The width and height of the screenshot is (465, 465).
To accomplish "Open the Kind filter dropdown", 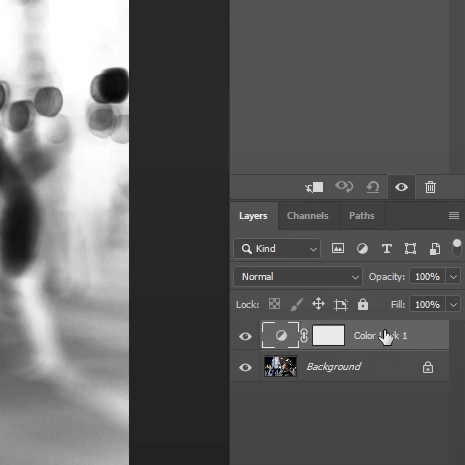I will pyautogui.click(x=277, y=249).
